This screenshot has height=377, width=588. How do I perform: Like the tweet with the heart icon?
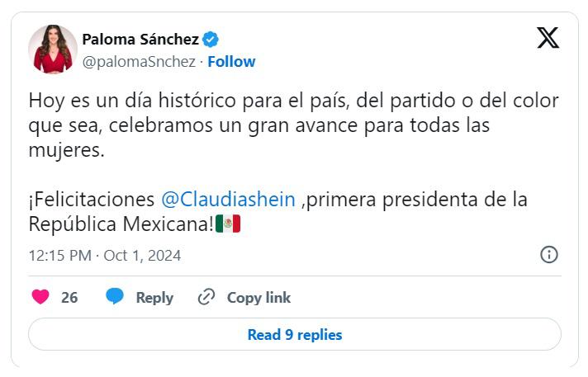coord(40,297)
